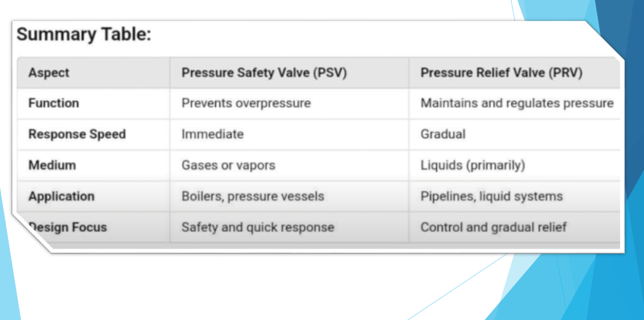Click the Gradual cell
Screen dimensions: 644x320
coord(443,134)
